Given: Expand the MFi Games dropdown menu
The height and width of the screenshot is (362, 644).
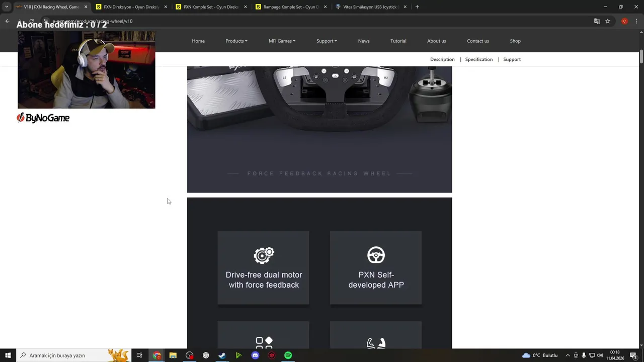Looking at the screenshot, I should 282,41.
